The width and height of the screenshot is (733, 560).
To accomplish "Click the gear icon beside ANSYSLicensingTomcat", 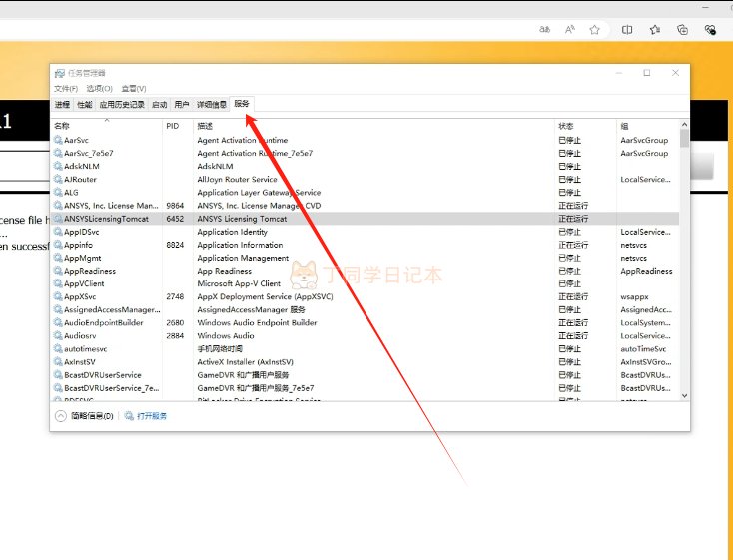I will [58, 219].
